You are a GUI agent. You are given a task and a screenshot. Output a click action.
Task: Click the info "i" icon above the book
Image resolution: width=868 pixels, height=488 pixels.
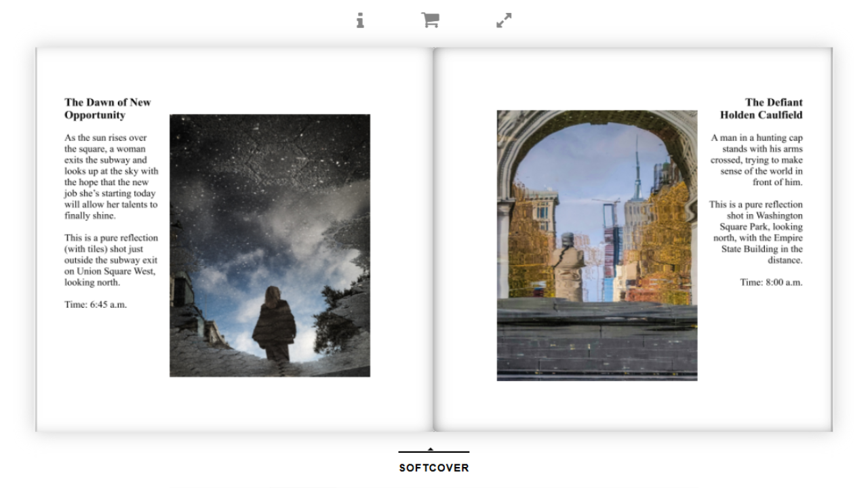360,21
